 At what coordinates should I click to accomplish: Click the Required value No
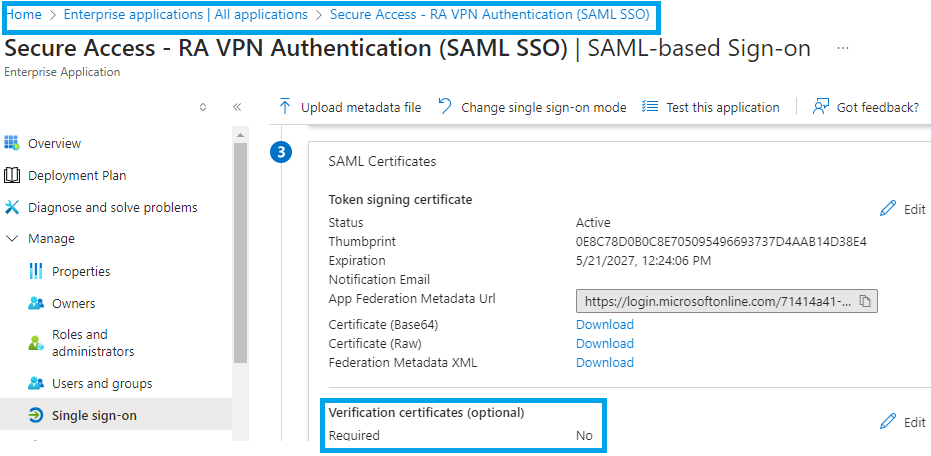pyautogui.click(x=584, y=435)
